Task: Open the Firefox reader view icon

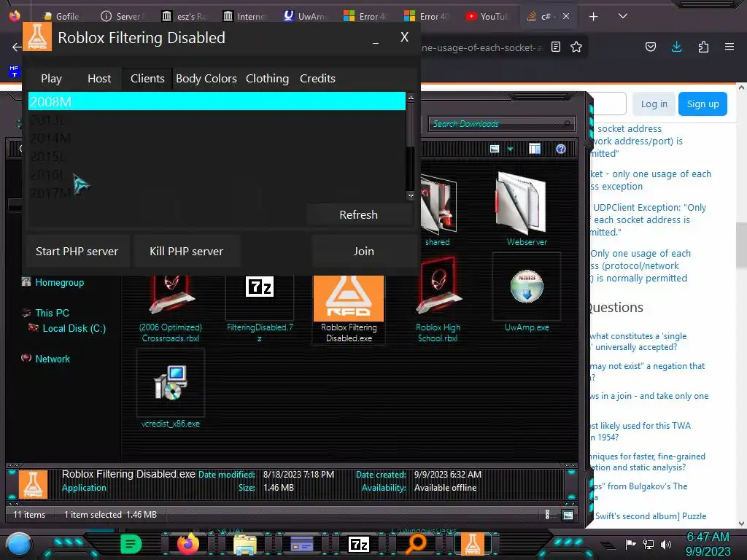Action: [x=555, y=47]
